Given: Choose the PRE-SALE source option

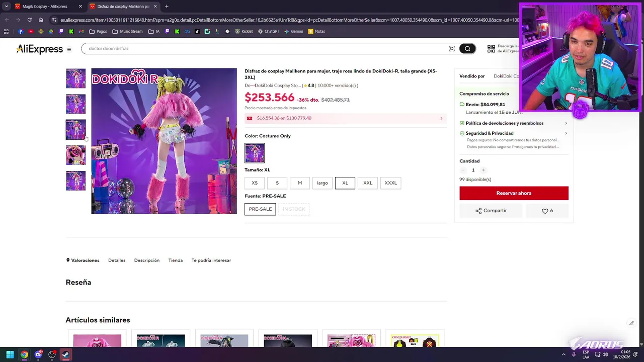Looking at the screenshot, I should tap(260, 209).
